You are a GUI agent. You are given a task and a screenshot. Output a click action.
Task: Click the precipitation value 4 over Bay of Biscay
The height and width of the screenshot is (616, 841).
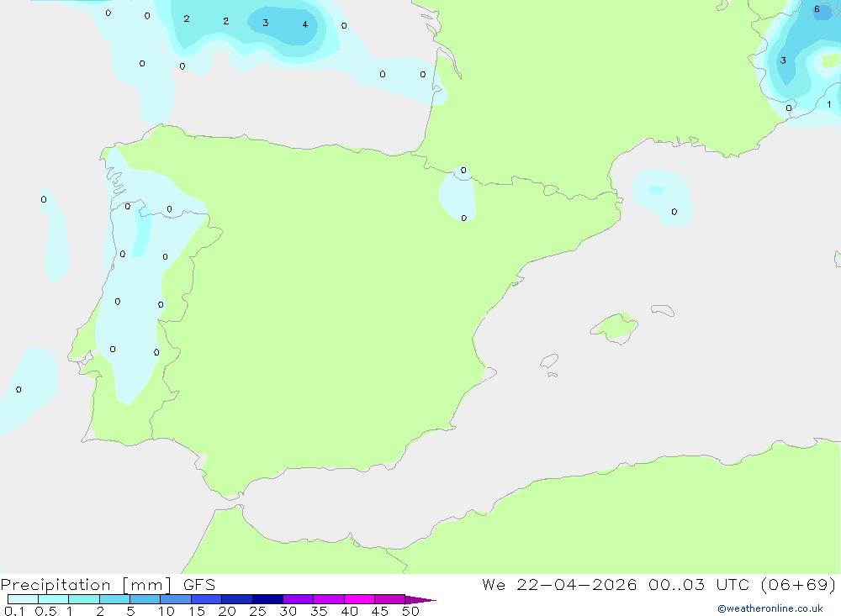coord(305,24)
